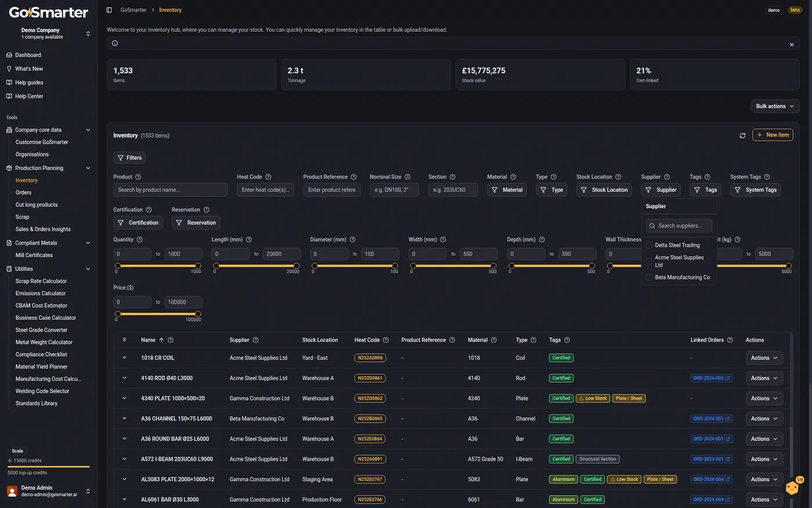
Task: Click the help icon beside Linked Orders column
Action: tap(730, 340)
